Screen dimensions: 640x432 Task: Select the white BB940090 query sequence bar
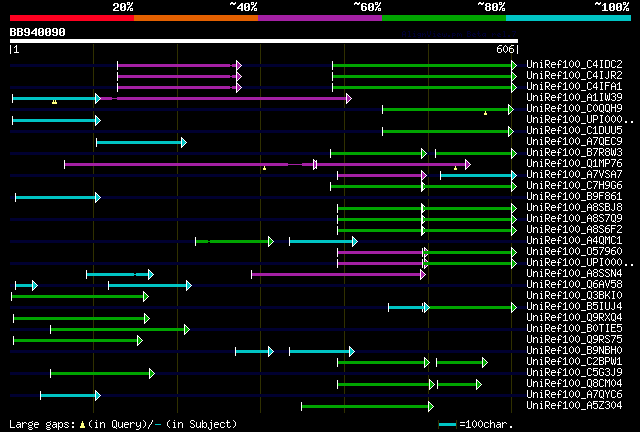[x=264, y=41]
